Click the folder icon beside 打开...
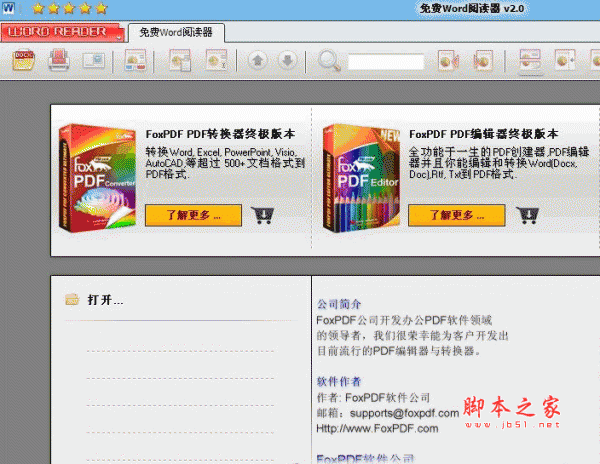Viewport: 600px width, 464px height. 72,299
